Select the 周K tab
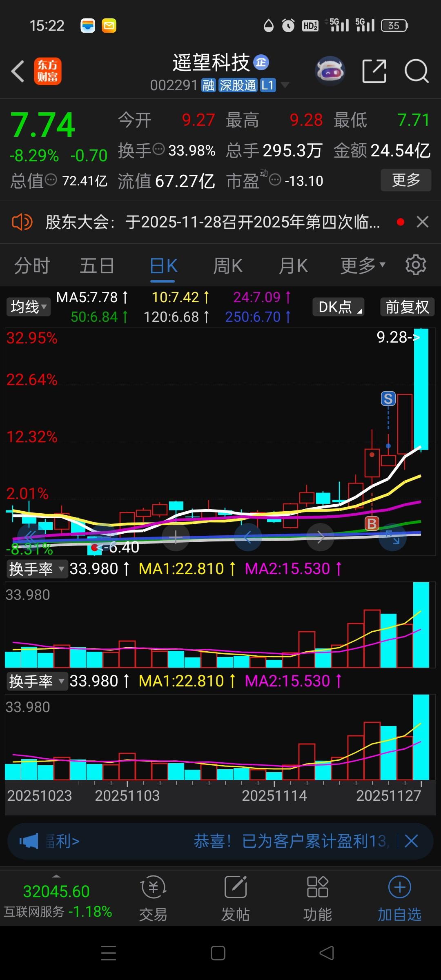This screenshot has height=980, width=441. click(228, 266)
